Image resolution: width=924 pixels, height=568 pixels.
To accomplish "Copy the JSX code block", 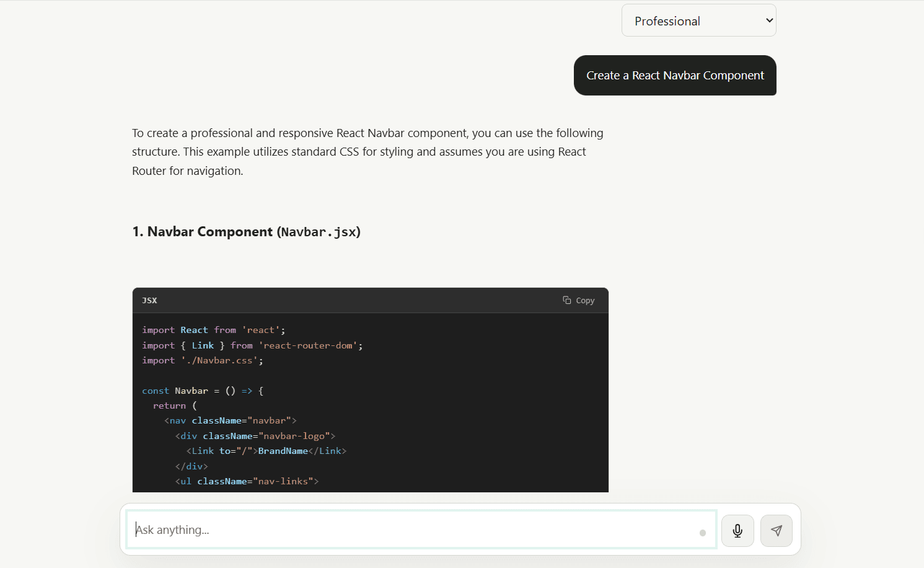I will (579, 300).
